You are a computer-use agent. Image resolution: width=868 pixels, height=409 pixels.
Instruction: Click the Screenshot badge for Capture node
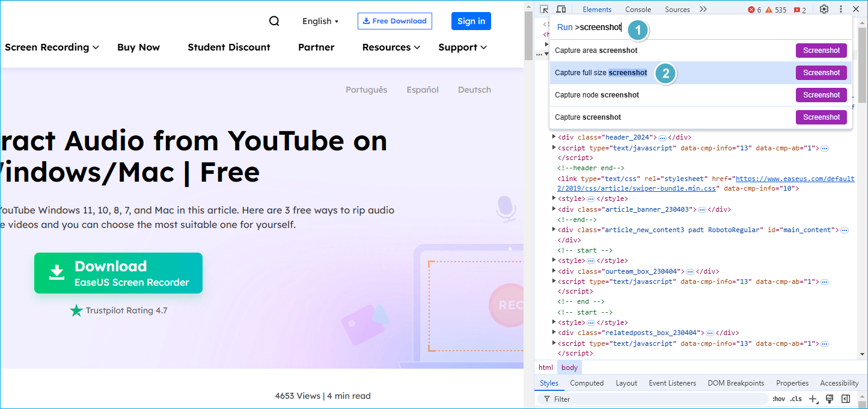821,95
